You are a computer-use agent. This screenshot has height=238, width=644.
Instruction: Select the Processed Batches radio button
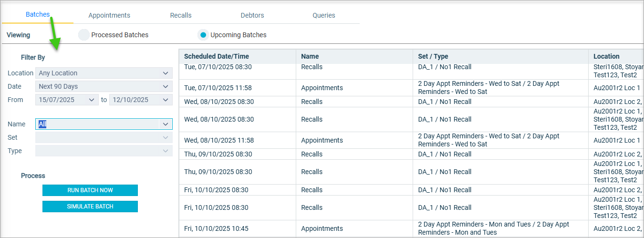coord(84,35)
